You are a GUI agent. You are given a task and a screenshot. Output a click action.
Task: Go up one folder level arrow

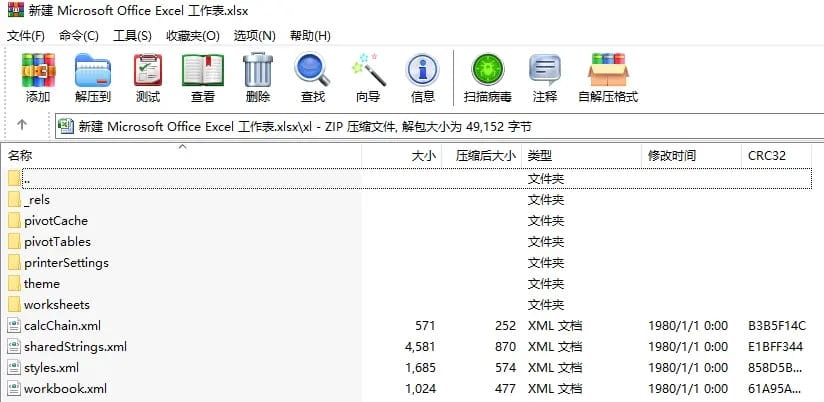(x=23, y=126)
